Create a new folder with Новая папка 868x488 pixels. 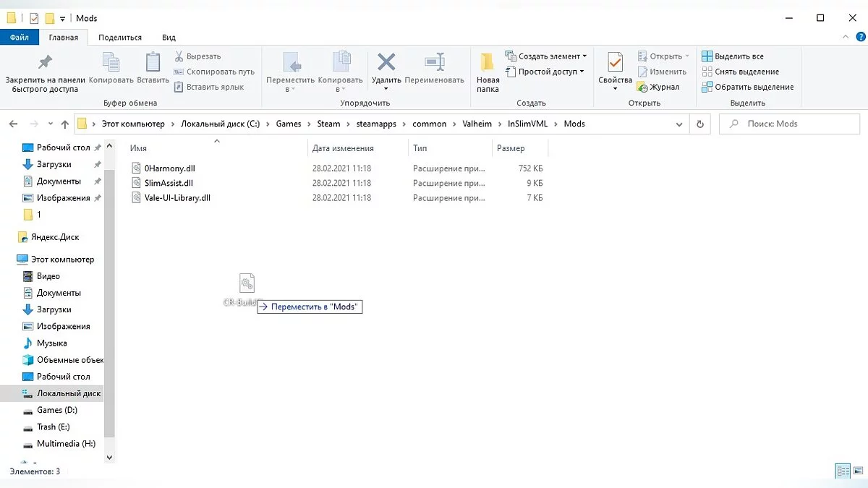[x=488, y=73]
